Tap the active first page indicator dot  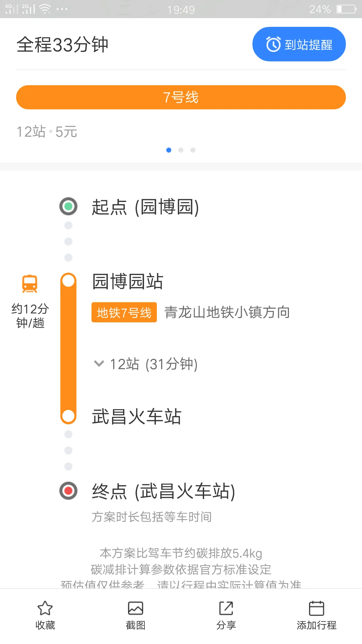(x=169, y=150)
